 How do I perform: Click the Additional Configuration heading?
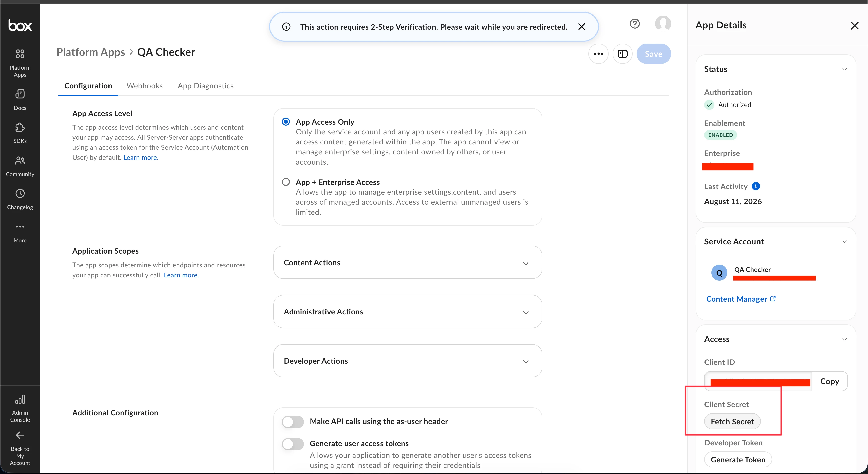[x=115, y=413]
